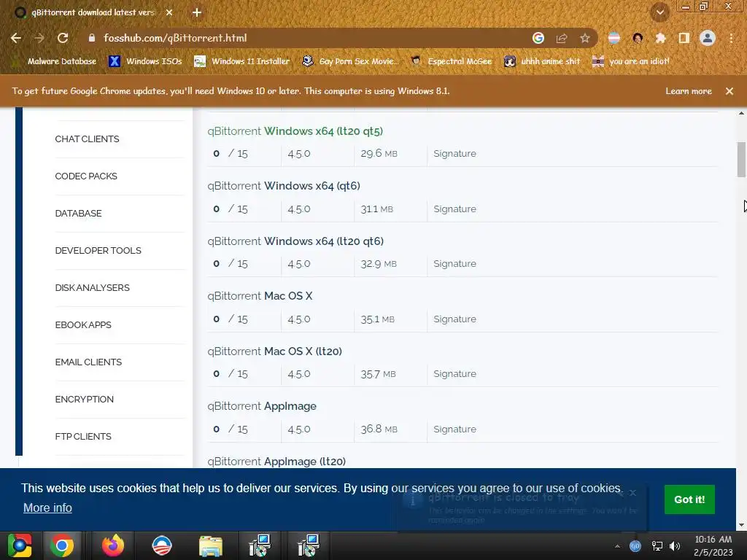The width and height of the screenshot is (747, 560).
Task: Click the scrollbar down arrow
Action: pyautogui.click(x=741, y=525)
